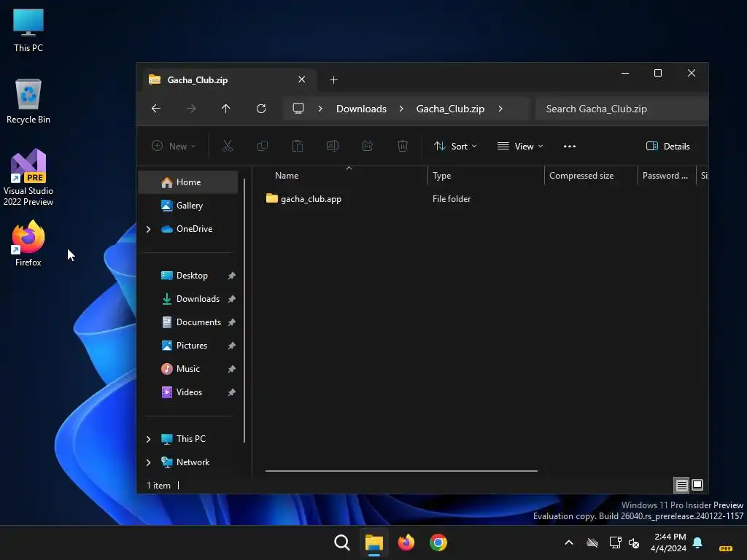
Task: Launch Firefox from the taskbar
Action: pos(406,542)
